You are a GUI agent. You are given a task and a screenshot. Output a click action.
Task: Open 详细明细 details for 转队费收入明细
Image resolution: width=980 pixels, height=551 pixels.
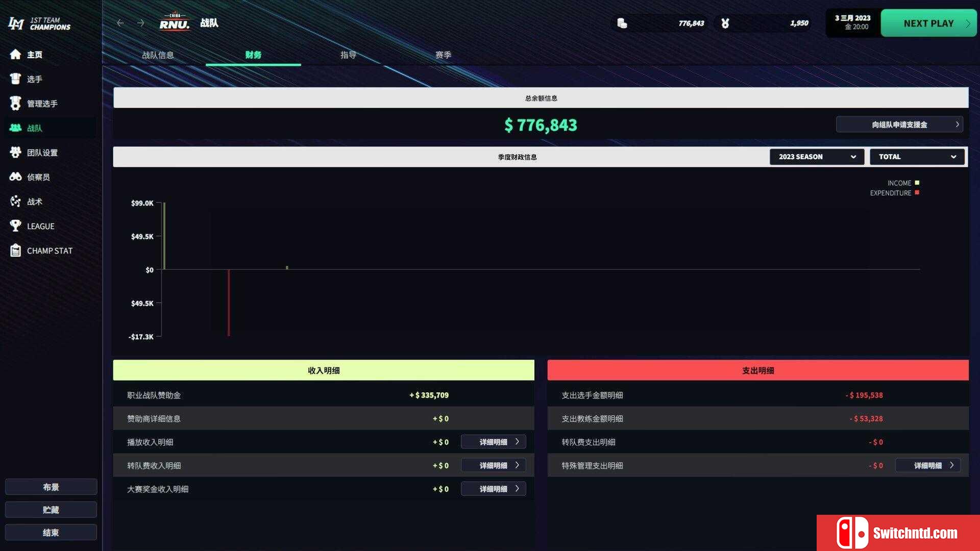(x=493, y=465)
